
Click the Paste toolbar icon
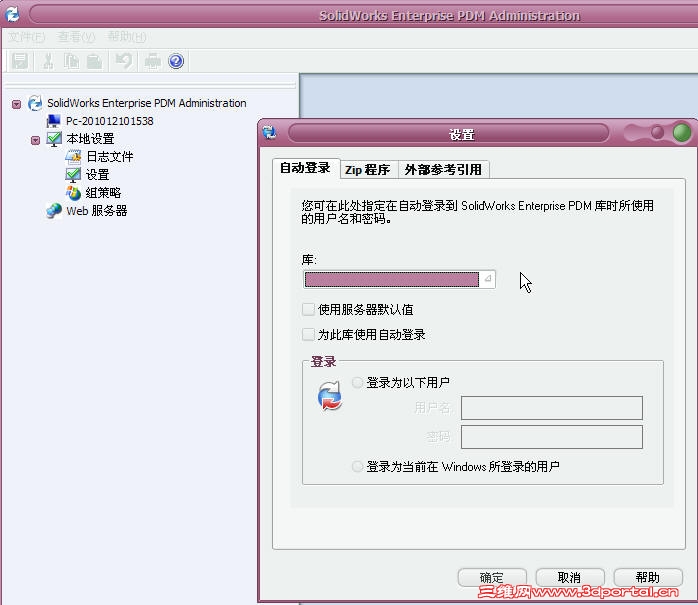[94, 61]
